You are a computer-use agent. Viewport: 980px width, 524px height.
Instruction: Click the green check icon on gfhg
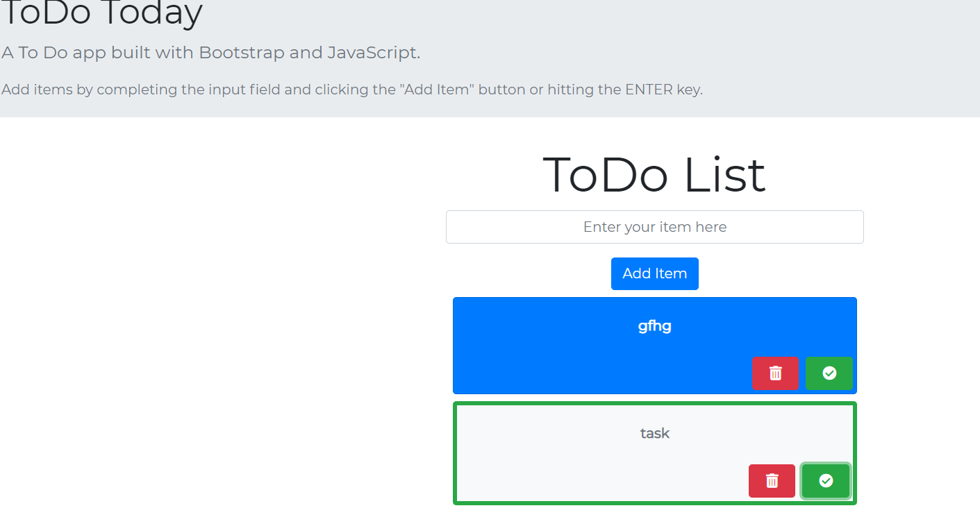(x=829, y=373)
